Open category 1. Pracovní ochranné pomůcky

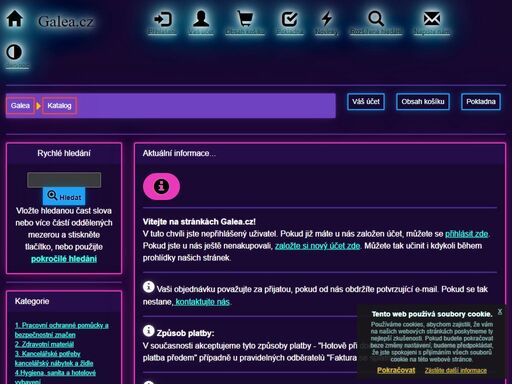point(62,330)
